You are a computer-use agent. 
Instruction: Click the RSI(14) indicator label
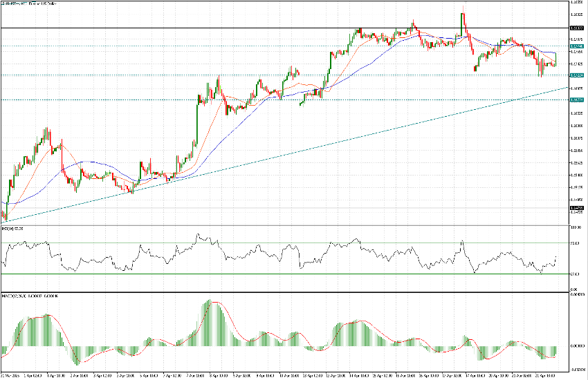click(12, 228)
